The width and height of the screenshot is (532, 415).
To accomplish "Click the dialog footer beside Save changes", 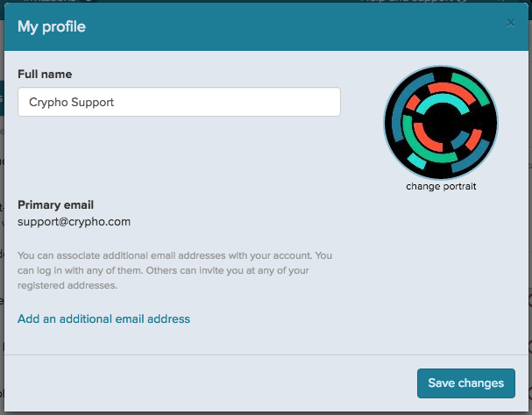I will [x=210, y=383].
